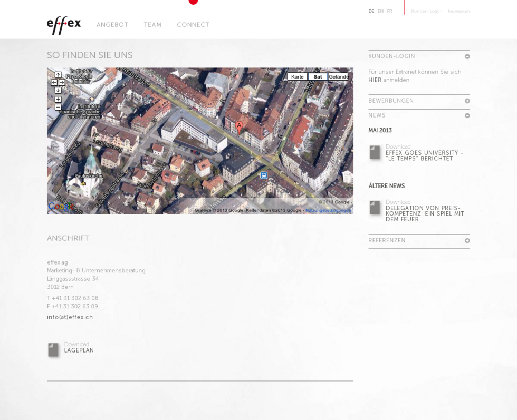
Task: Open Kunden-Login link in header
Action: click(x=426, y=11)
